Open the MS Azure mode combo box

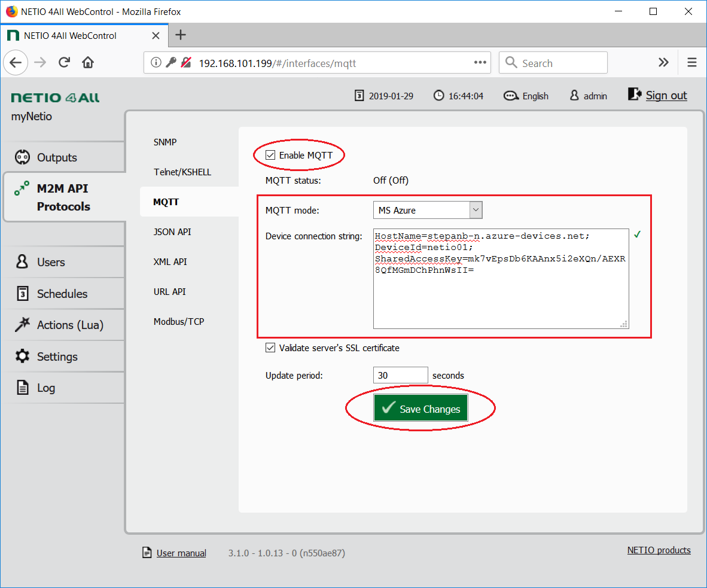pos(428,210)
